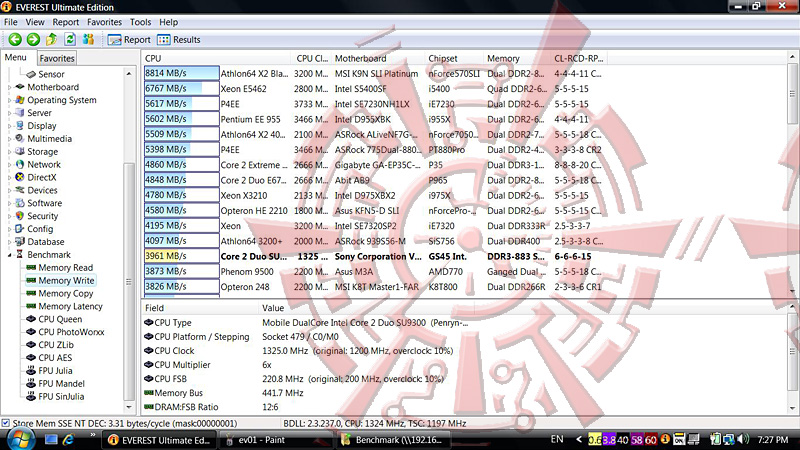
Task: Expand the Network tree node
Action: [x=9, y=165]
